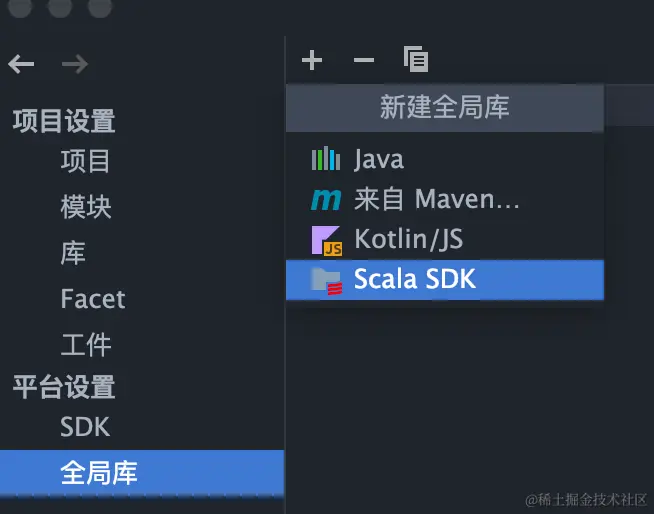This screenshot has width=654, height=514.
Task: Click the copy library icon
Action: coord(416,59)
